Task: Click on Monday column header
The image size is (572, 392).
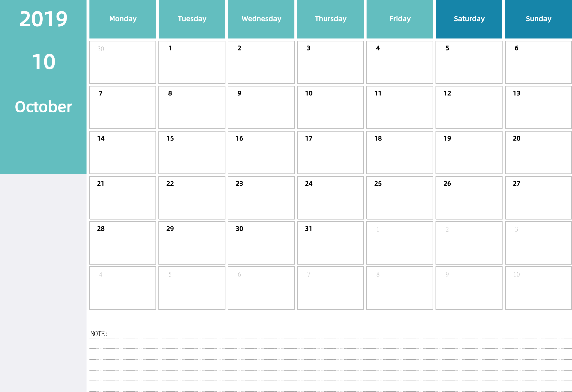Action: (x=122, y=19)
